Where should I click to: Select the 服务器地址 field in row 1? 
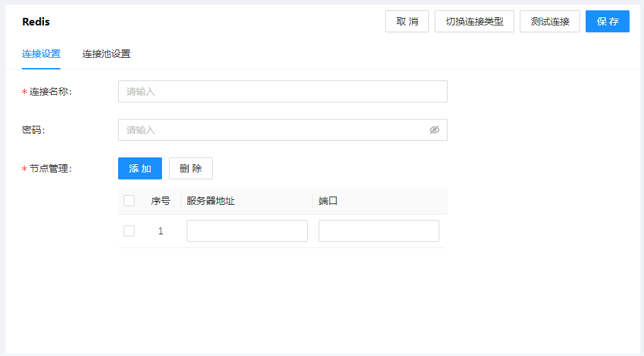tap(247, 231)
